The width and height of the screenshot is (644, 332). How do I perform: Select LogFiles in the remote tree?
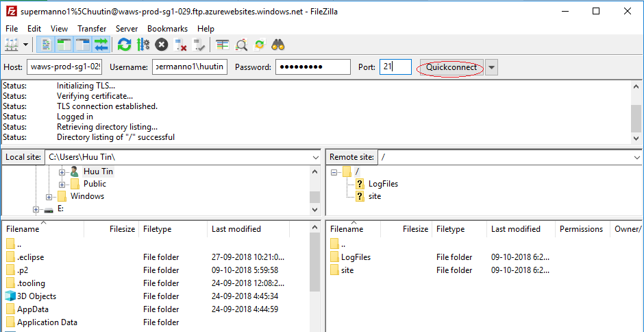click(383, 184)
